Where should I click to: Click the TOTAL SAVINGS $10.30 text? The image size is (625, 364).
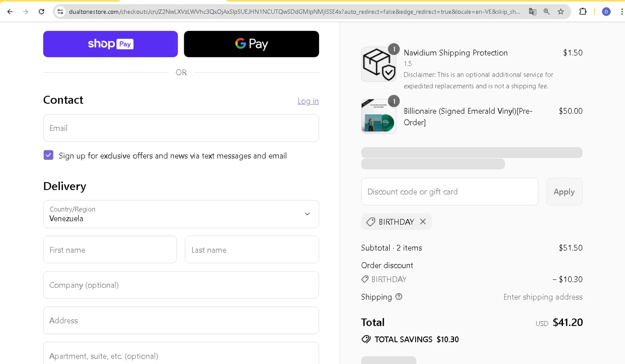[417, 339]
